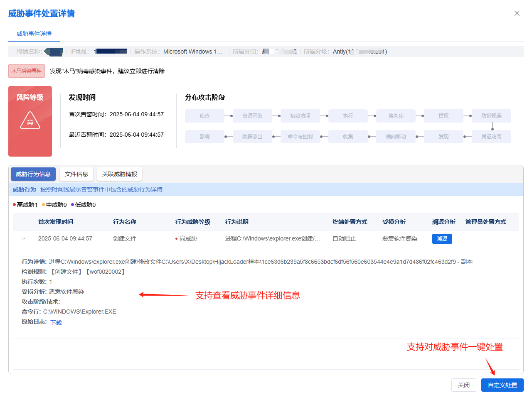Open the 关联威胁情报 tab
532x400 pixels.
120,174
